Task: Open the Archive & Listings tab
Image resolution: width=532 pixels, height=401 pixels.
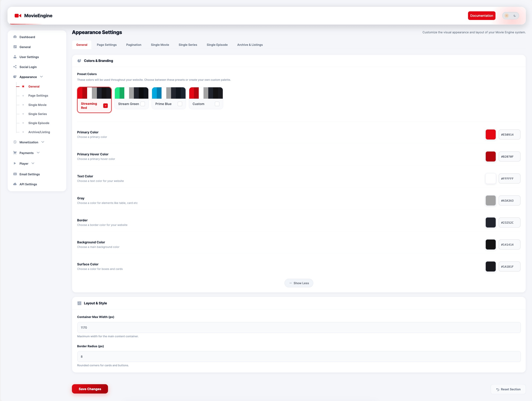Action: (250, 45)
